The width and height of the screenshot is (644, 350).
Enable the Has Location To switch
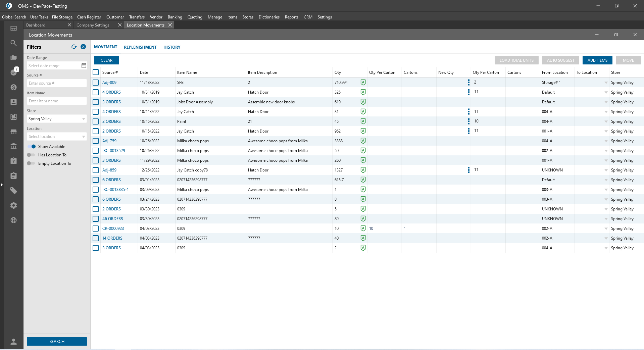pos(31,155)
